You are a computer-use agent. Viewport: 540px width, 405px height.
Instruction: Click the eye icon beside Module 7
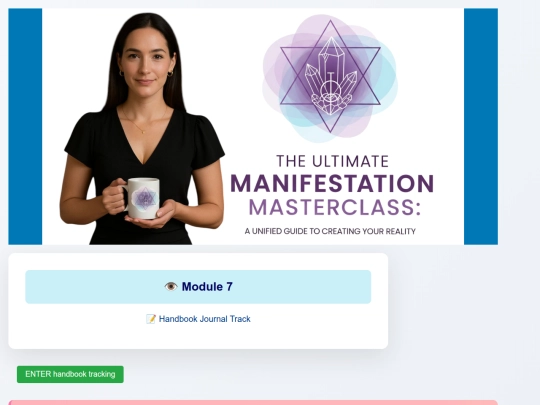pyautogui.click(x=170, y=287)
